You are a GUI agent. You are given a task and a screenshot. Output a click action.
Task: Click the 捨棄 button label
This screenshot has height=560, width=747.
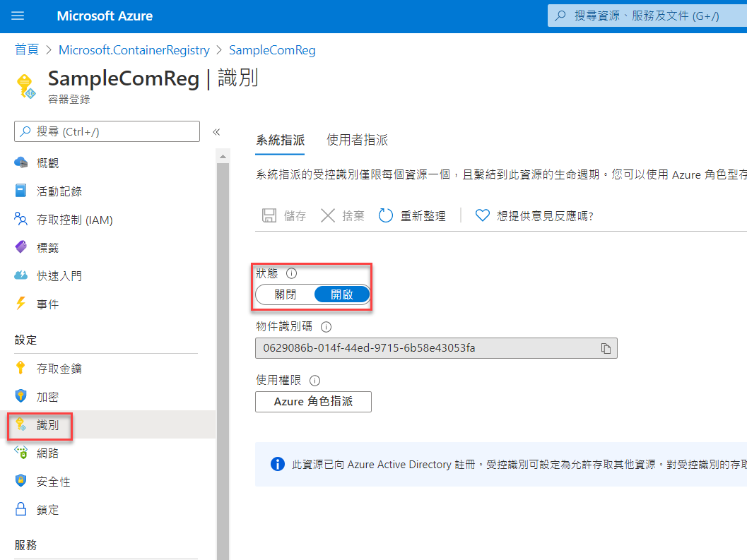[x=353, y=215]
